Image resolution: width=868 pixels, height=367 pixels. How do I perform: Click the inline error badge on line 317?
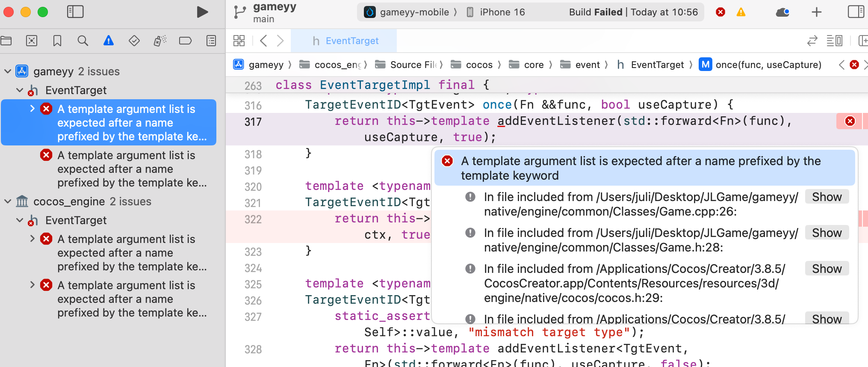pos(850,121)
